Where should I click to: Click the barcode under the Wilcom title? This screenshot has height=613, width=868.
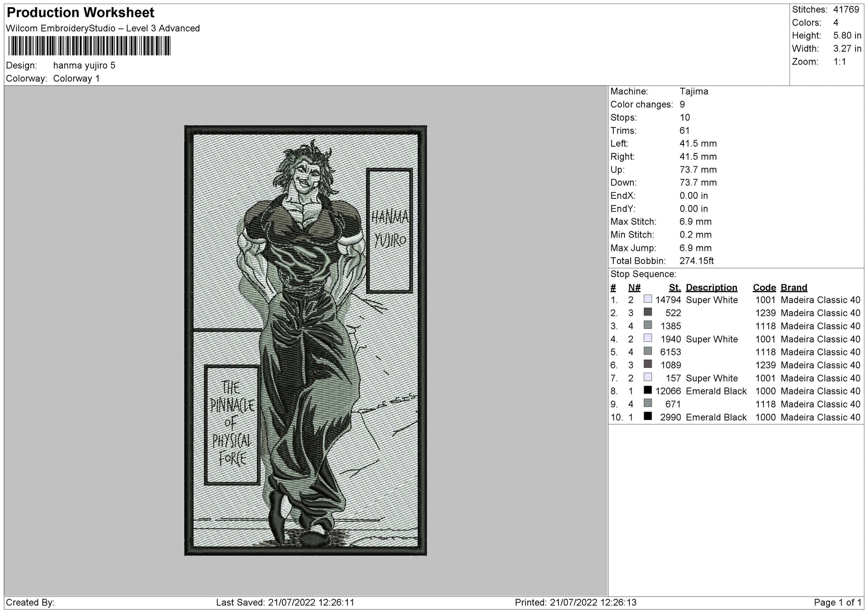[x=89, y=45]
